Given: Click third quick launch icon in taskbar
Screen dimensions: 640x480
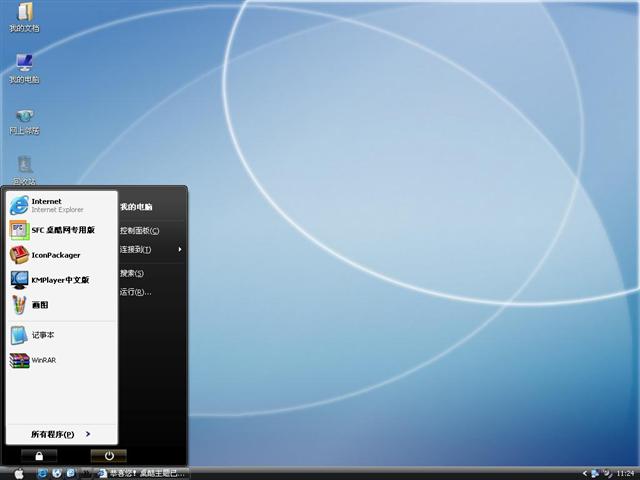Looking at the screenshot, I should pos(71,473).
